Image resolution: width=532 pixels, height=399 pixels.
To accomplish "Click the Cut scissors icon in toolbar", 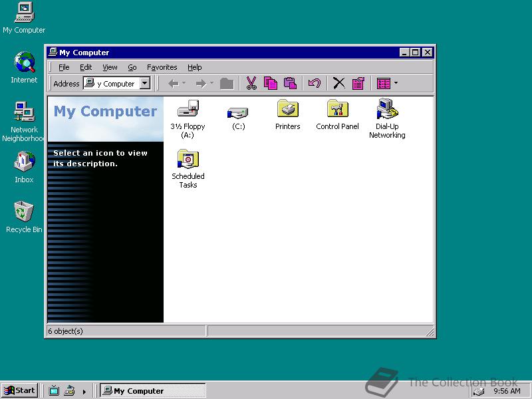I will point(251,83).
